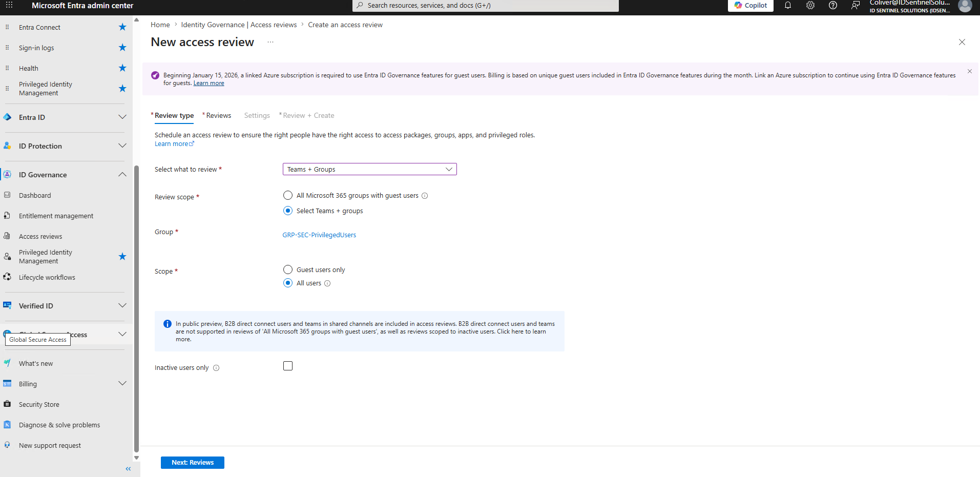Choose All users scope radio
The height and width of the screenshot is (477, 980).
pyautogui.click(x=288, y=283)
